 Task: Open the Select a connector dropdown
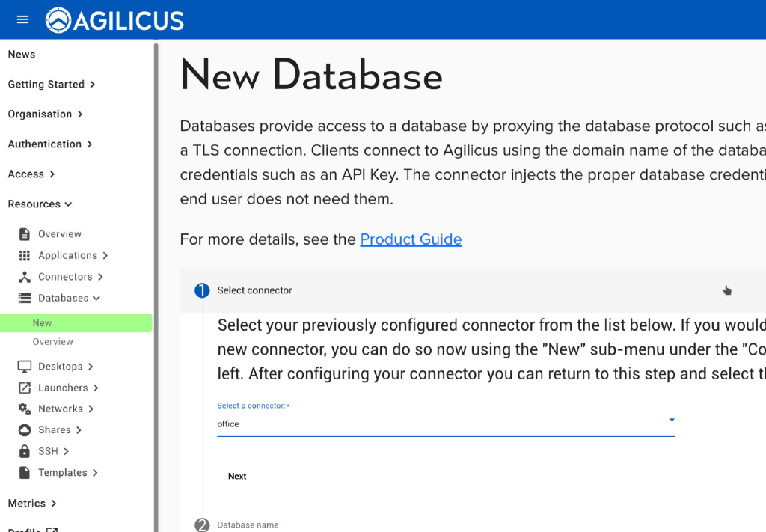[446, 424]
